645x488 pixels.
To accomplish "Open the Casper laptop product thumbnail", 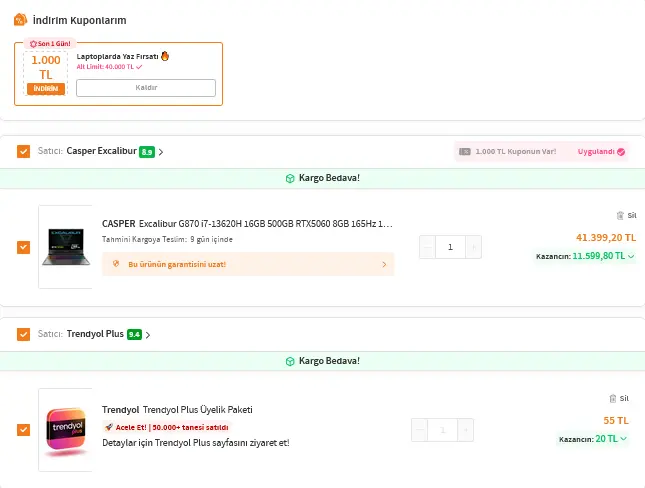I will pyautogui.click(x=66, y=247).
